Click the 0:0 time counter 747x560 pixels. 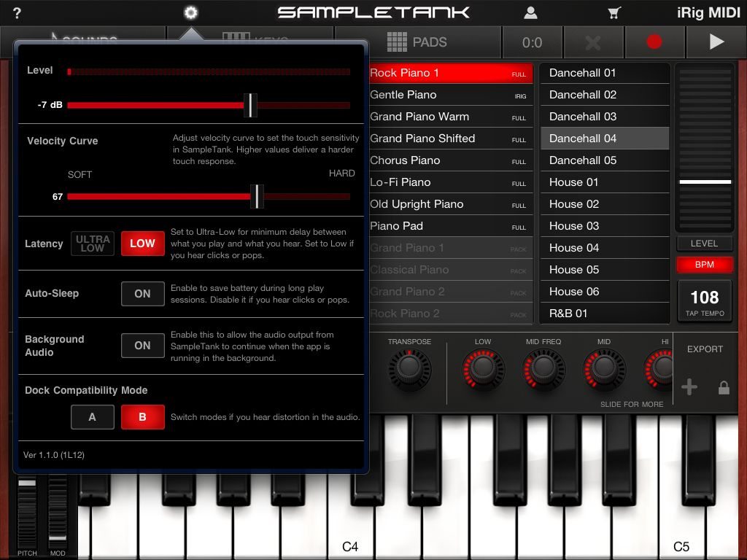coord(532,42)
